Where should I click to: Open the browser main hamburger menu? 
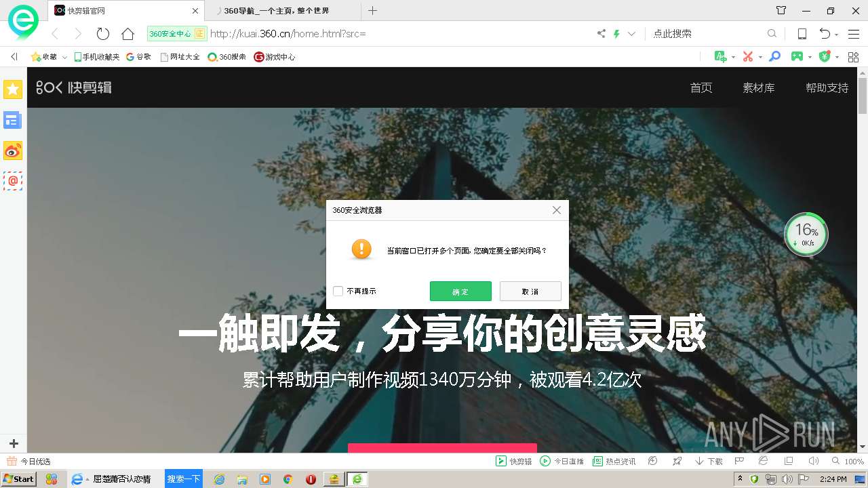coord(854,33)
